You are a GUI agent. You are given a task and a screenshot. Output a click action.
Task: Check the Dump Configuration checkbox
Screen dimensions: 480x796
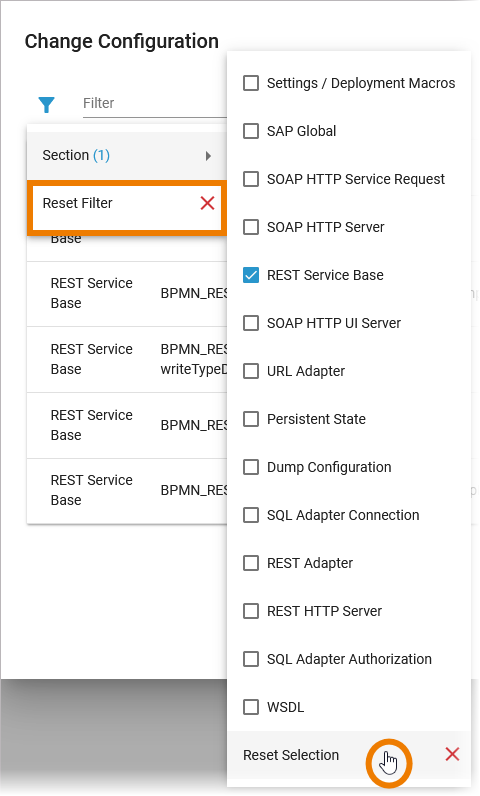(251, 467)
